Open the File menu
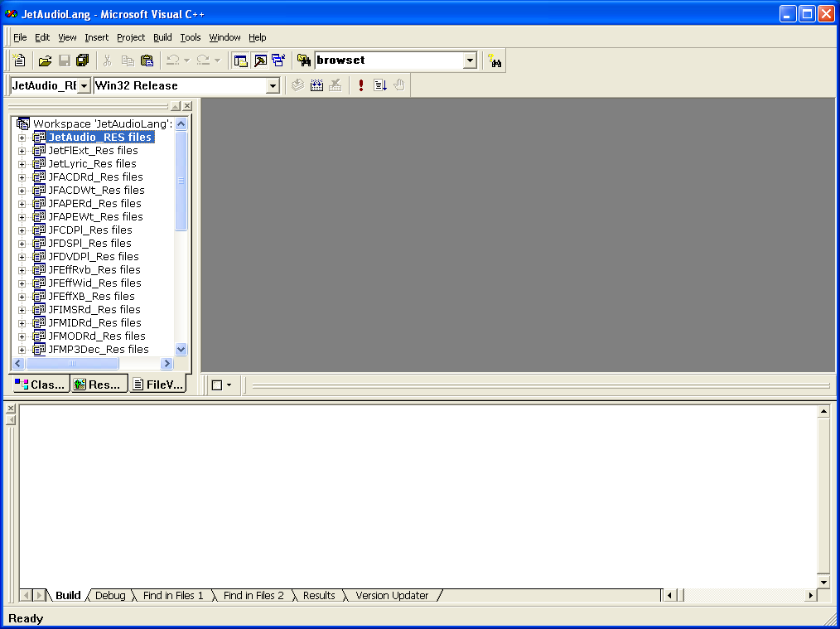Image resolution: width=840 pixels, height=629 pixels. point(20,37)
